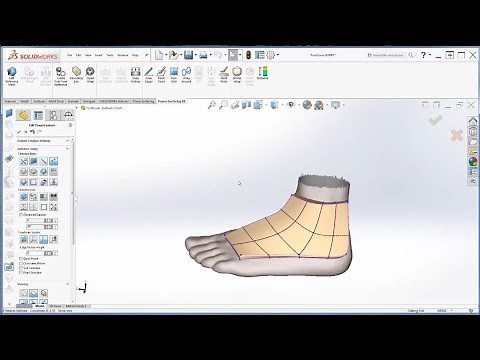Open the dropdown arrow beside the Options gear
Viewport: 480px width, 360px height.
coord(277,55)
